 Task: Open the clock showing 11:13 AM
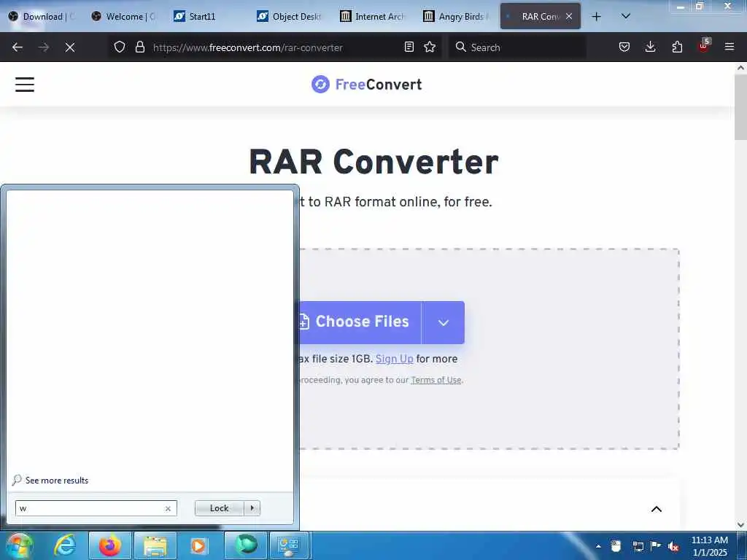click(x=709, y=546)
